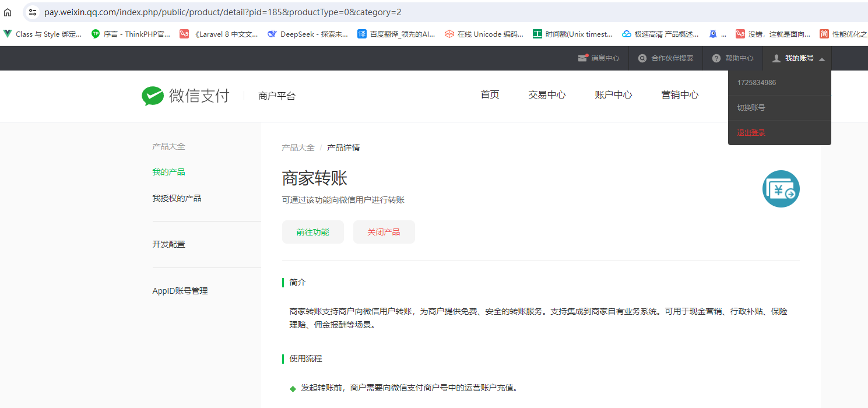Click the 商家转账 heading
The width and height of the screenshot is (868, 408).
coord(315,178)
